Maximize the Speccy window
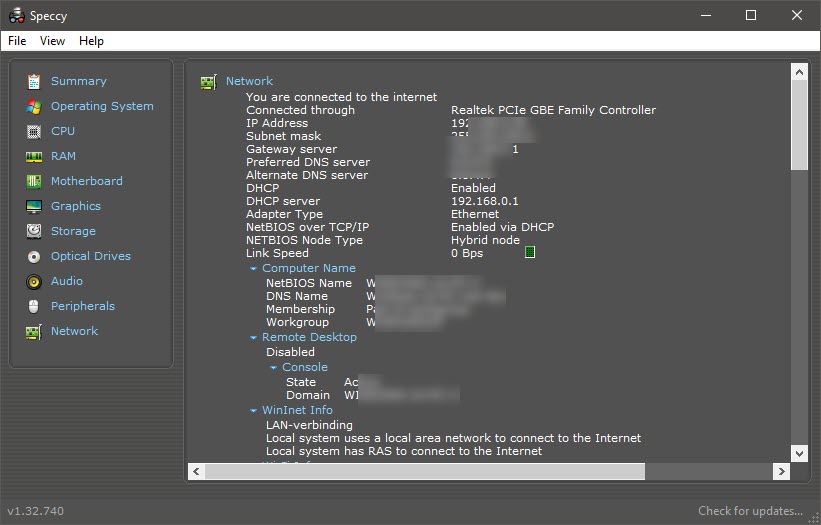Viewport: 821px width, 525px height. point(751,15)
